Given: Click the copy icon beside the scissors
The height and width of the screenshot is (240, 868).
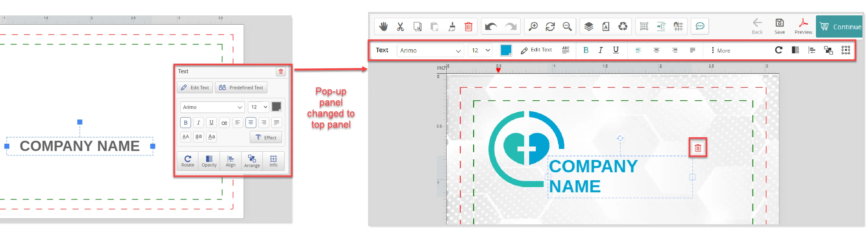Looking at the screenshot, I should (417, 26).
